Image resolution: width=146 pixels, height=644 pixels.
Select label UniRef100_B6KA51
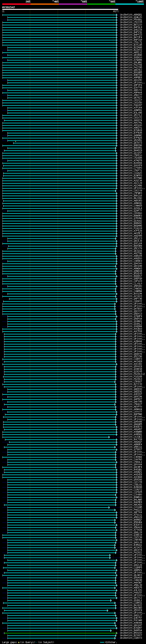click(131, 148)
